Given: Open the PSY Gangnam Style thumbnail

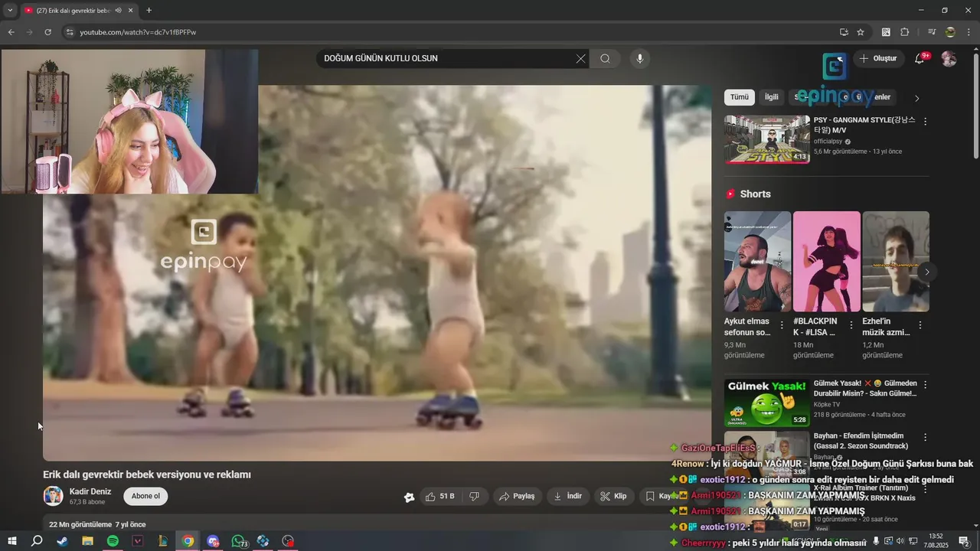Looking at the screenshot, I should click(767, 139).
